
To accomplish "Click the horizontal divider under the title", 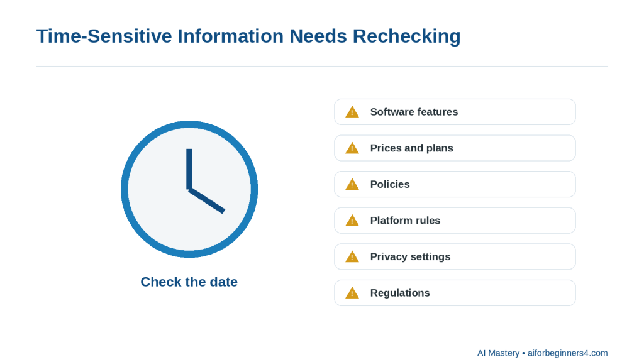I will [322, 67].
